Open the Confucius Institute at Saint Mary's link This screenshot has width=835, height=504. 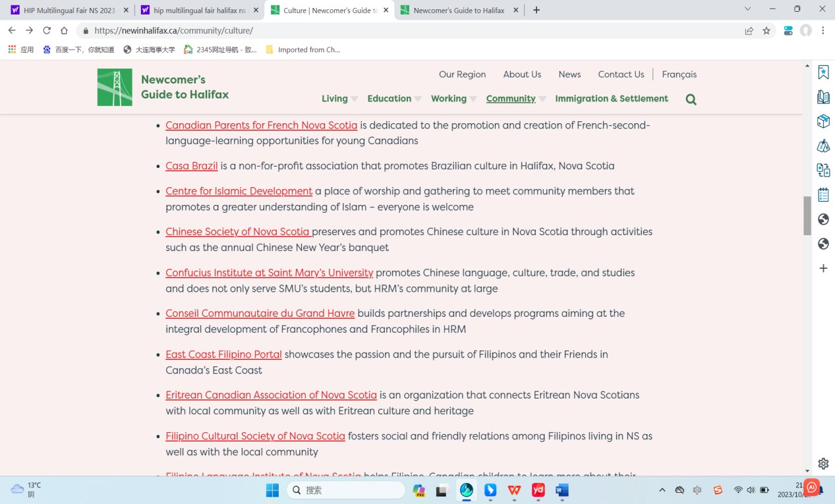tap(269, 273)
